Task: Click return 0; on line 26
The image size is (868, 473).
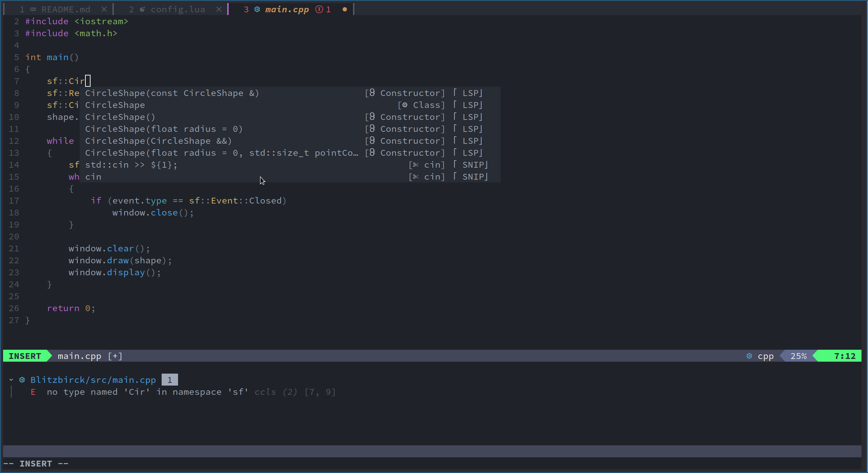Action: (71, 308)
